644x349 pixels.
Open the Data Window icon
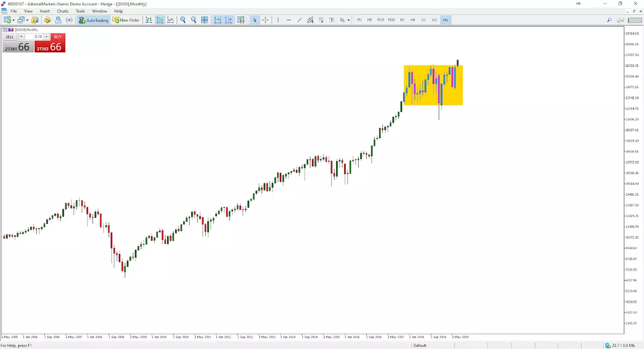pyautogui.click(x=47, y=20)
